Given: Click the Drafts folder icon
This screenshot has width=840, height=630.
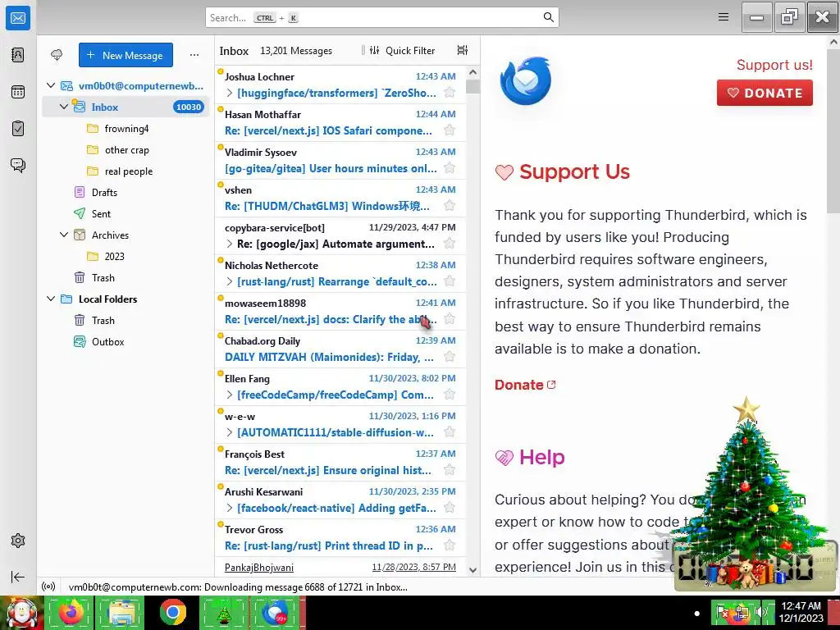Looking at the screenshot, I should [80, 192].
